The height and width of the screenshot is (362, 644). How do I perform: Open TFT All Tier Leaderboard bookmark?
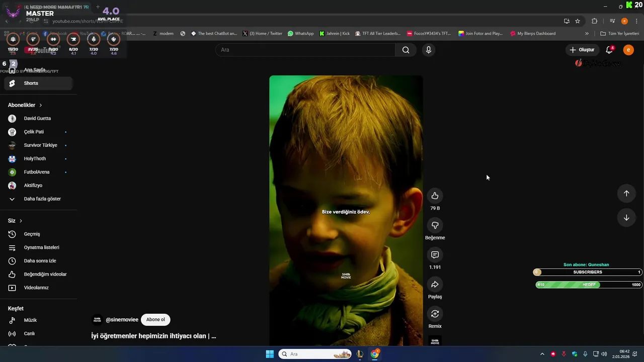coord(378,34)
